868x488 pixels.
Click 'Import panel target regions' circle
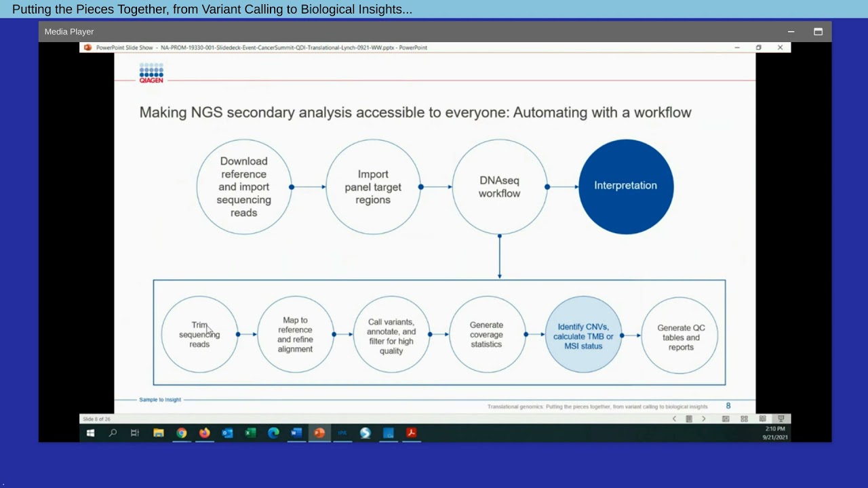tap(373, 186)
